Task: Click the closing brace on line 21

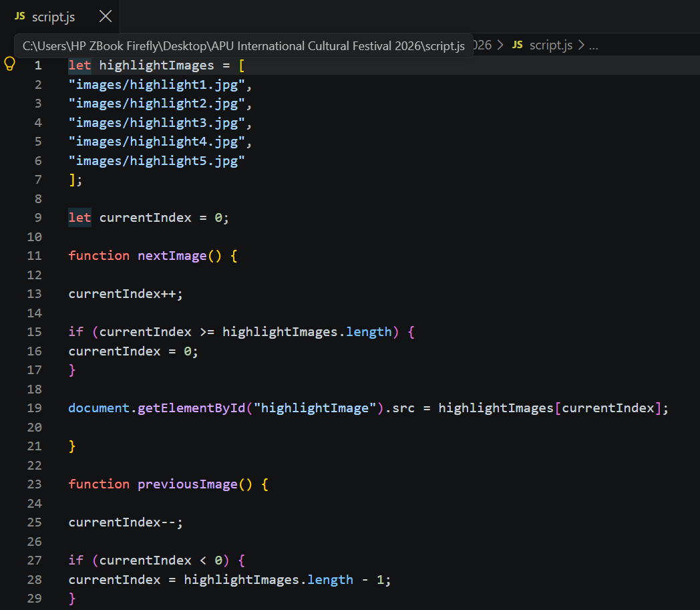Action: point(72,446)
